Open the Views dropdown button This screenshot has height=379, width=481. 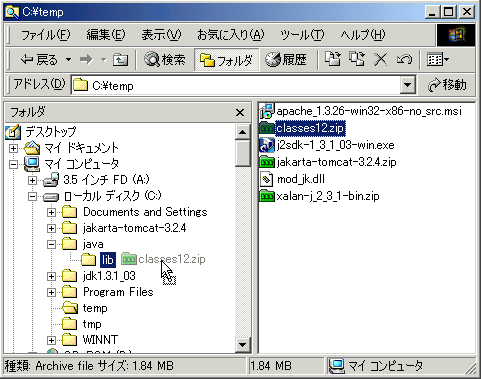coord(438,60)
